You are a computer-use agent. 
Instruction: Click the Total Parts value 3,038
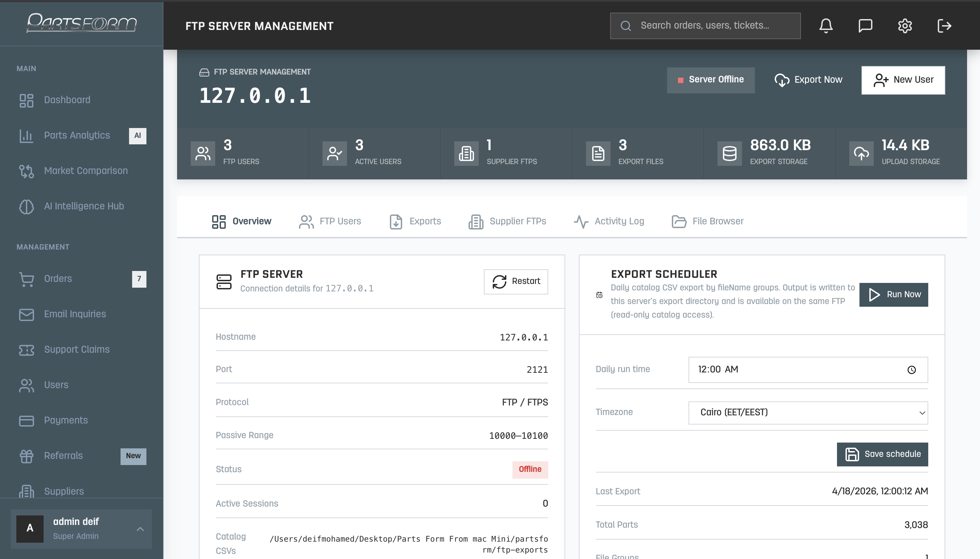click(x=916, y=525)
